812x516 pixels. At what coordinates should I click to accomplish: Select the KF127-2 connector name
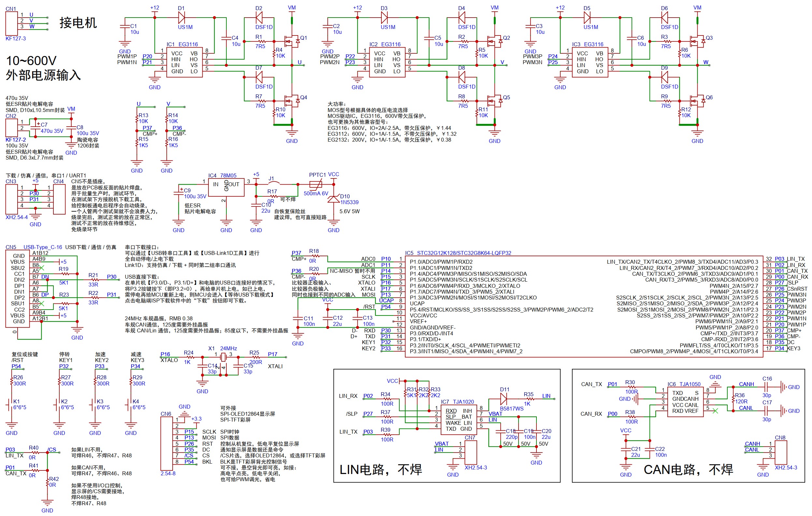(x=16, y=140)
